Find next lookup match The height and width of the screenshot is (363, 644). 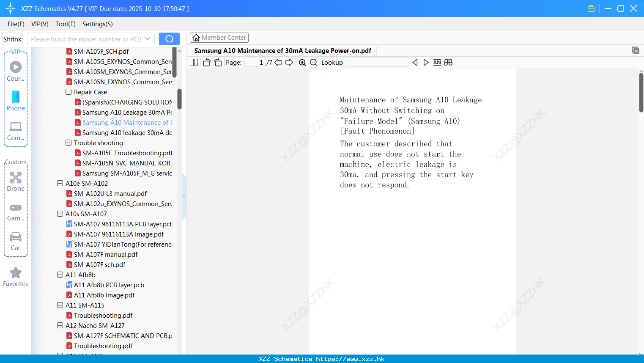coord(426,62)
